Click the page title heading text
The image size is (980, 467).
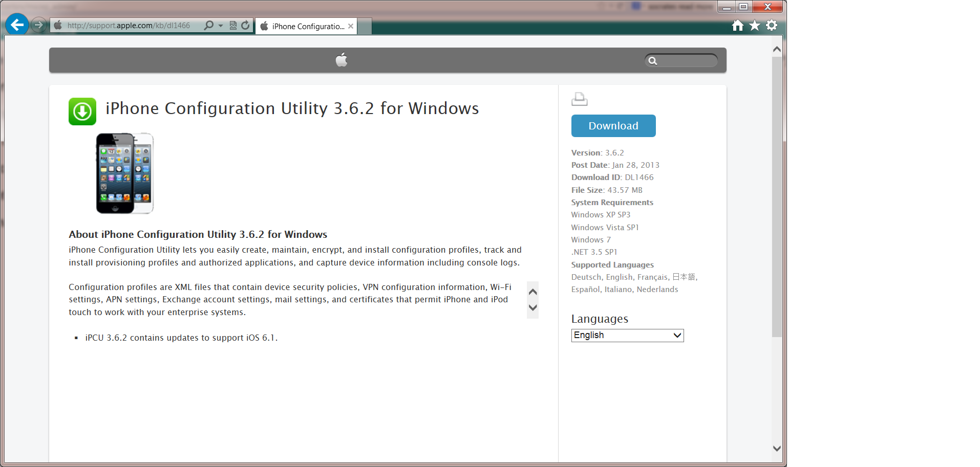(292, 108)
